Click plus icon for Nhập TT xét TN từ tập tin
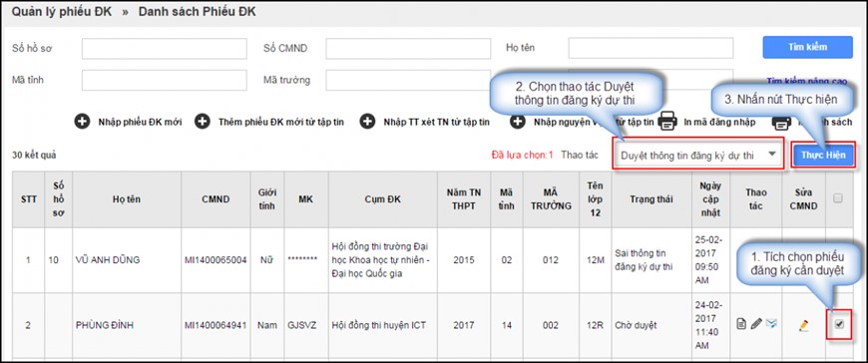The height and width of the screenshot is (363, 868). [x=367, y=122]
